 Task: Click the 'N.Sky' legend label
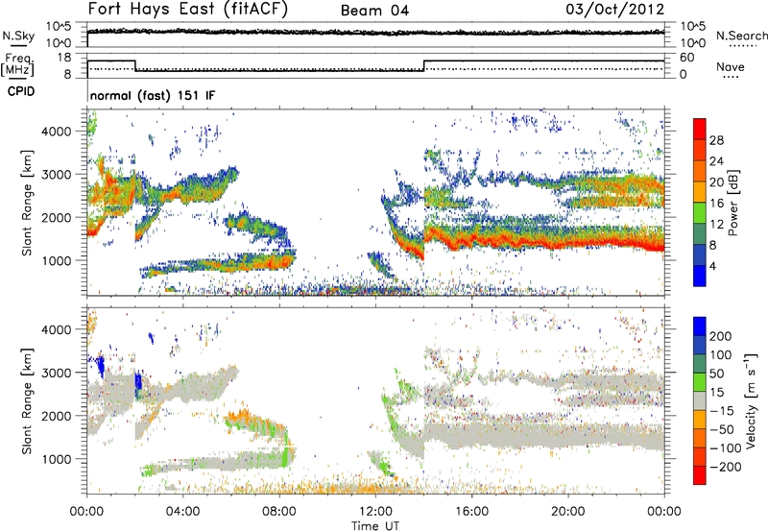click(18, 36)
